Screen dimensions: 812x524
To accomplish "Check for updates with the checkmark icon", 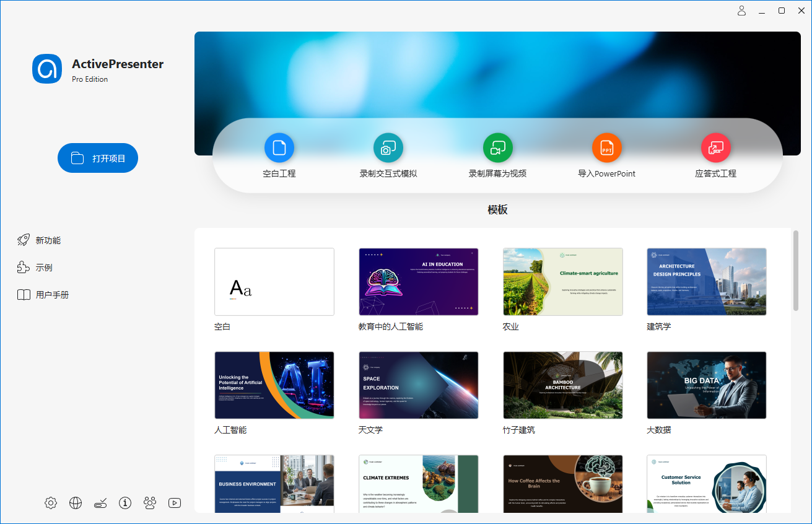I will click(100, 503).
